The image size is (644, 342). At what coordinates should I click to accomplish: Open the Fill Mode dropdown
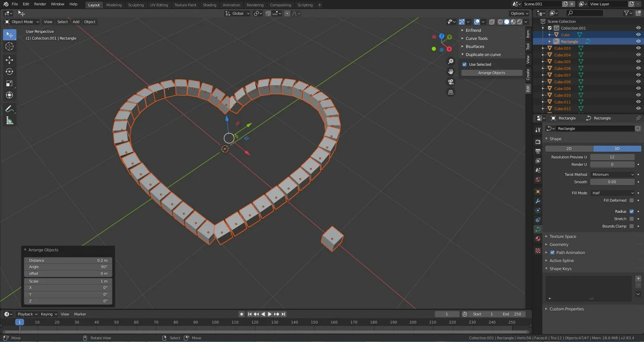point(612,193)
